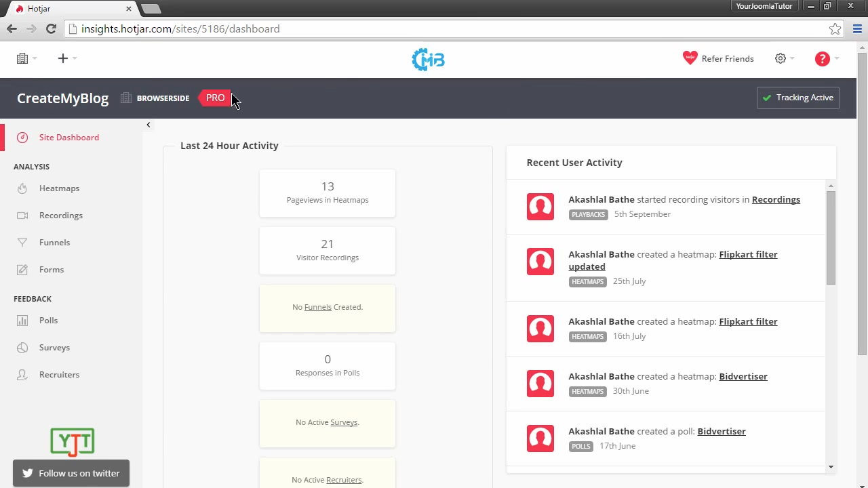Image resolution: width=868 pixels, height=488 pixels.
Task: Bookmark this page with star icon
Action: [x=835, y=29]
